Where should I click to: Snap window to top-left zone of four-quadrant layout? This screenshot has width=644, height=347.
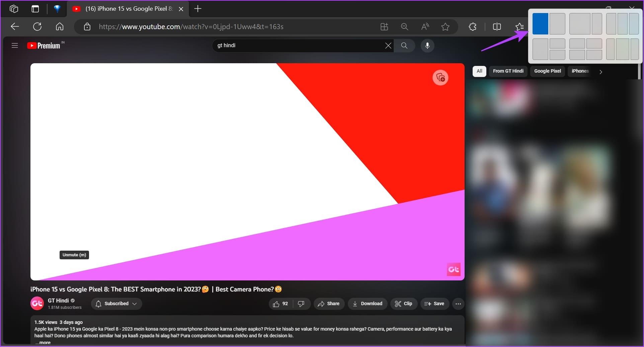coord(577,44)
